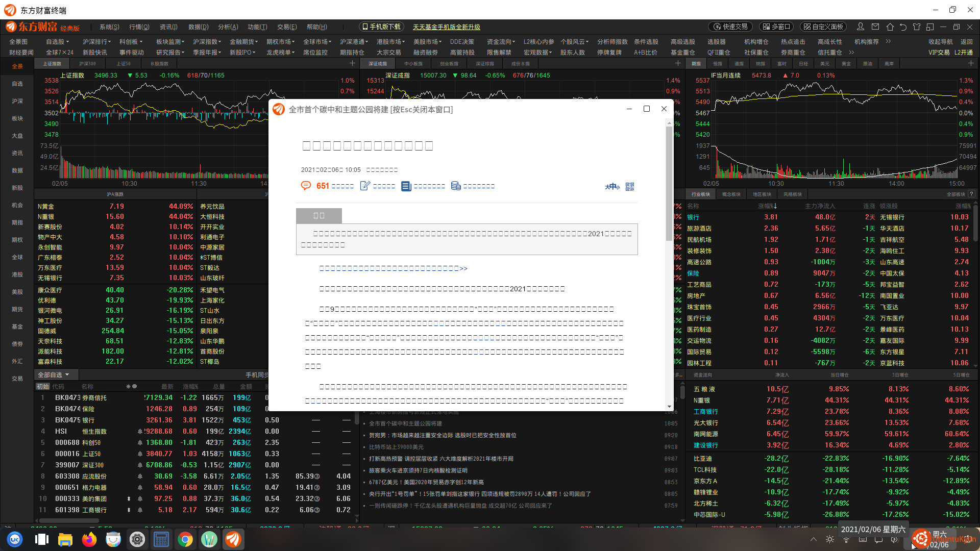
Task: Expand the 沪深排行 dropdown
Action: click(x=97, y=42)
